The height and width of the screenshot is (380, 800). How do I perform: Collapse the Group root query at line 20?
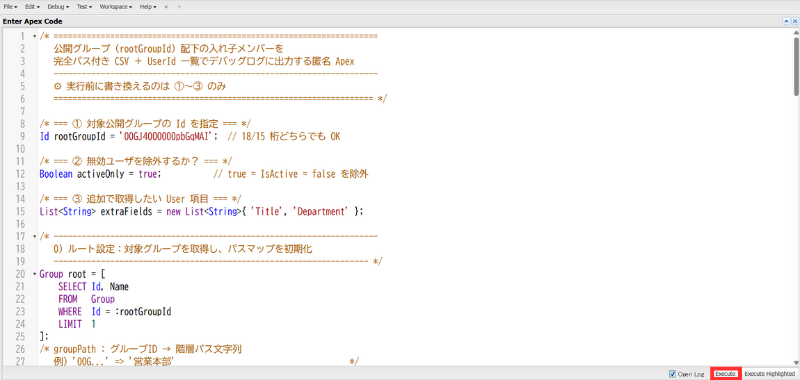(34, 274)
